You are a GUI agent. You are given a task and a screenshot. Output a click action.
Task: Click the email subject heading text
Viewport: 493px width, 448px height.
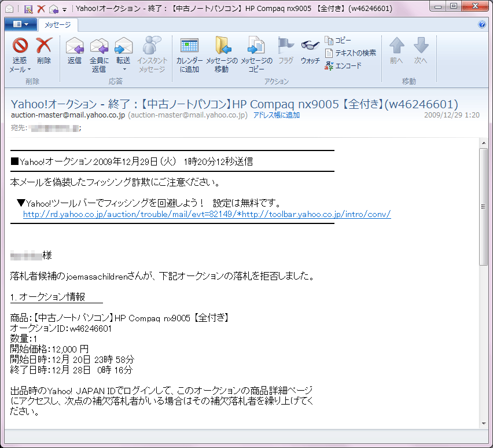pos(234,104)
